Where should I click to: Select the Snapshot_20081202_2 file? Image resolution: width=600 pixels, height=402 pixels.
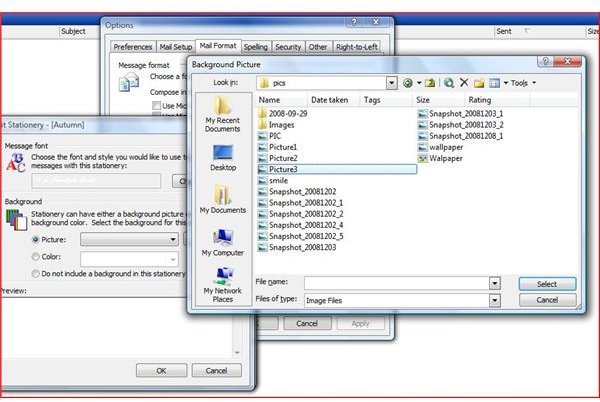tap(300, 214)
